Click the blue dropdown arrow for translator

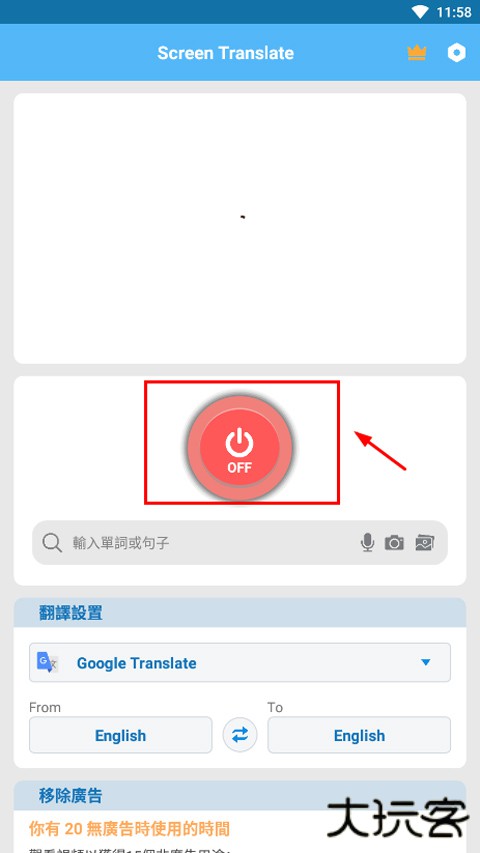pyautogui.click(x=426, y=663)
